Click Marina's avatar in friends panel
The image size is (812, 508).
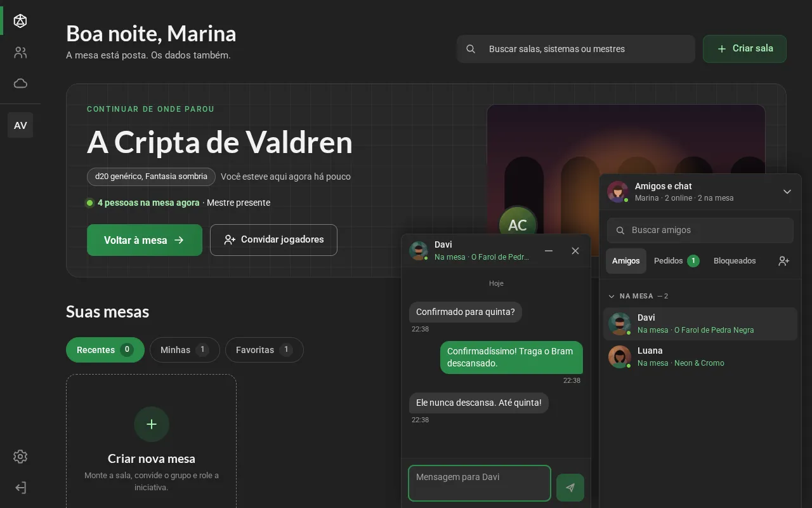click(618, 192)
